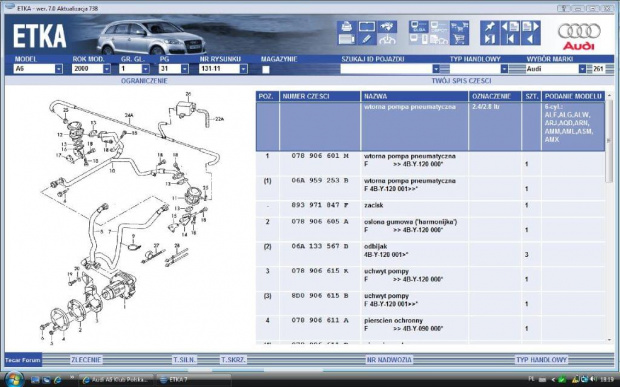This screenshot has height=387, width=620.
Task: Click the pencil edit icon
Action: (367, 39)
